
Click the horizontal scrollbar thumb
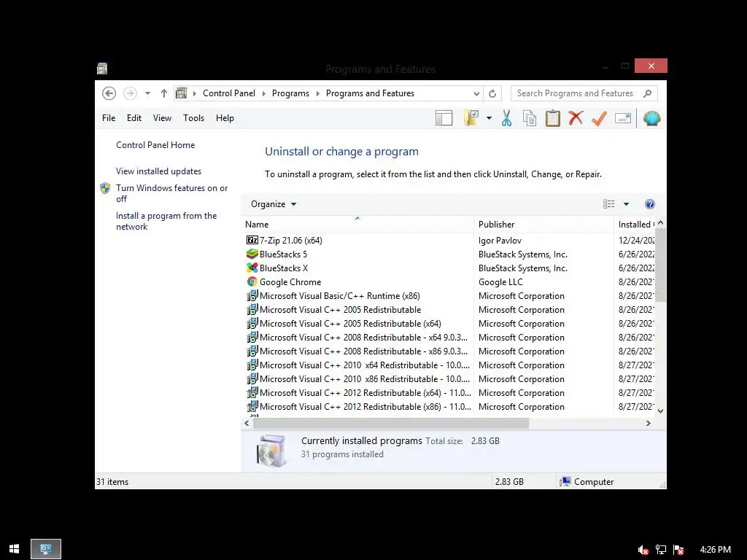391,423
